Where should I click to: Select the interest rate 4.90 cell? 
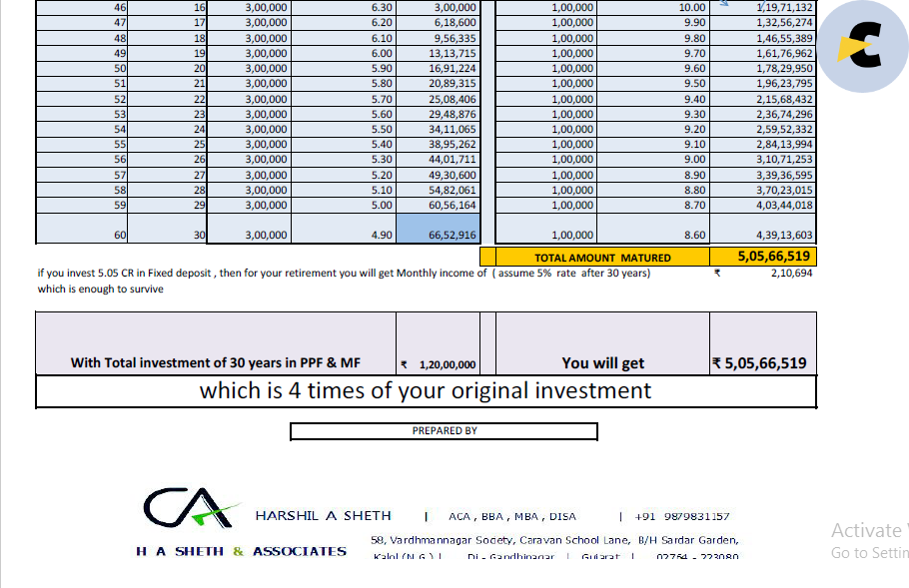click(344, 229)
